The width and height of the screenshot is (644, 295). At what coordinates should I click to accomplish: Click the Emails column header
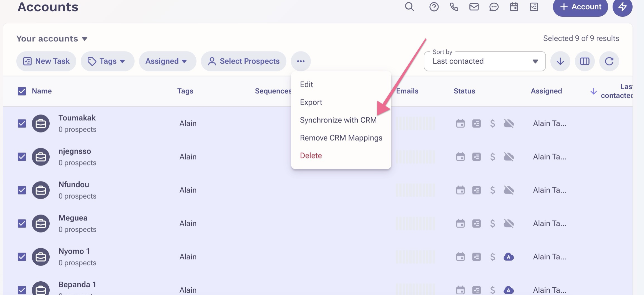tap(407, 91)
